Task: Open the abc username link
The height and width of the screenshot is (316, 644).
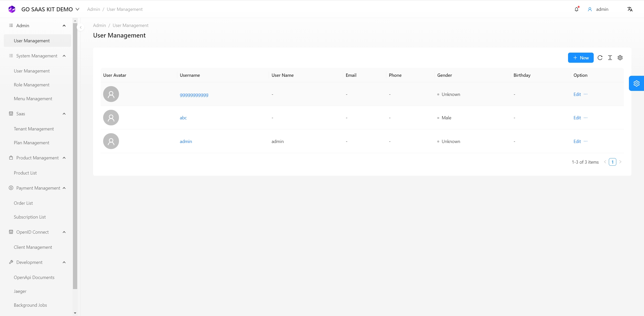Action: tap(183, 118)
